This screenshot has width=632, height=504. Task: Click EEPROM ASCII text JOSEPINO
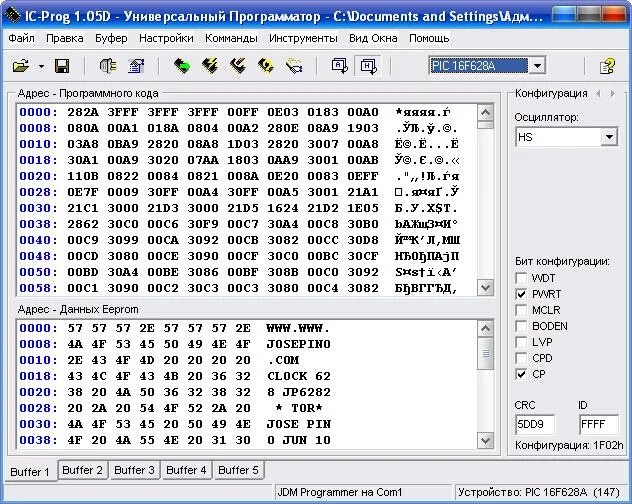click(298, 344)
